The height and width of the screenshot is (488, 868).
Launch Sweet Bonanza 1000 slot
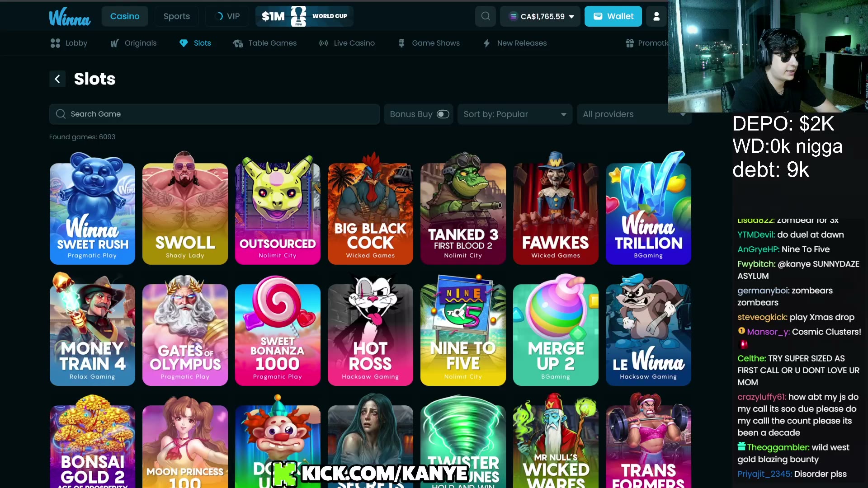pos(278,329)
